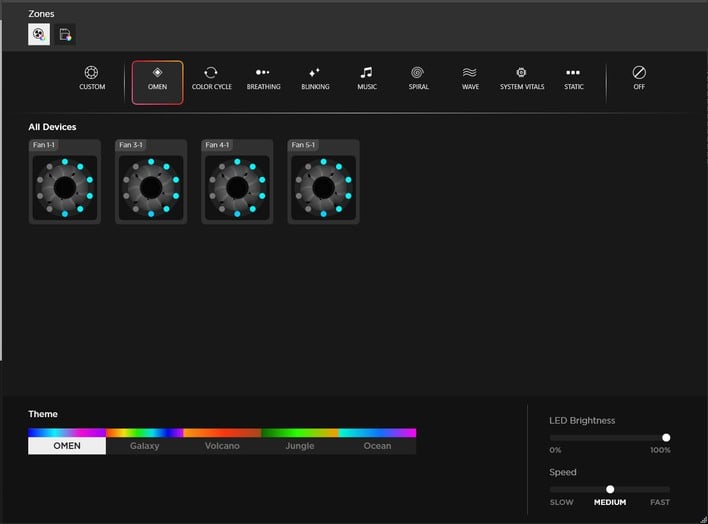
Task: Activate the Blinking effect
Action: [315, 78]
